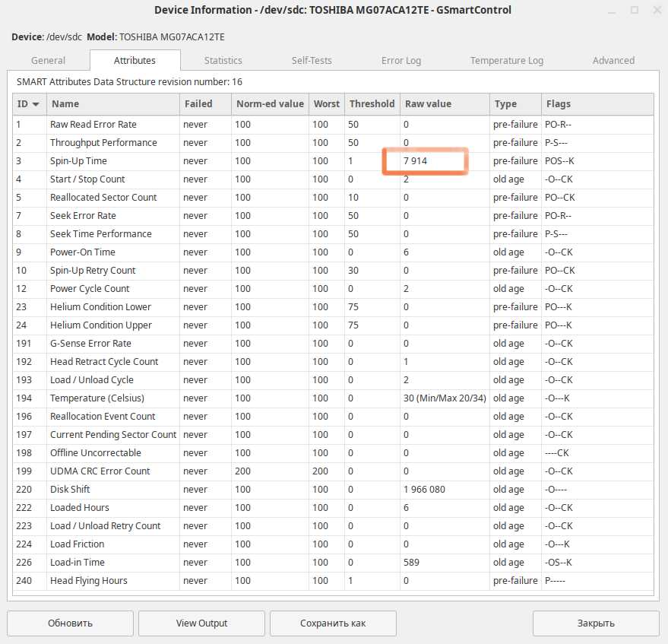The image size is (668, 644).
Task: Click the ----CK flags cell
Action: pos(557,453)
